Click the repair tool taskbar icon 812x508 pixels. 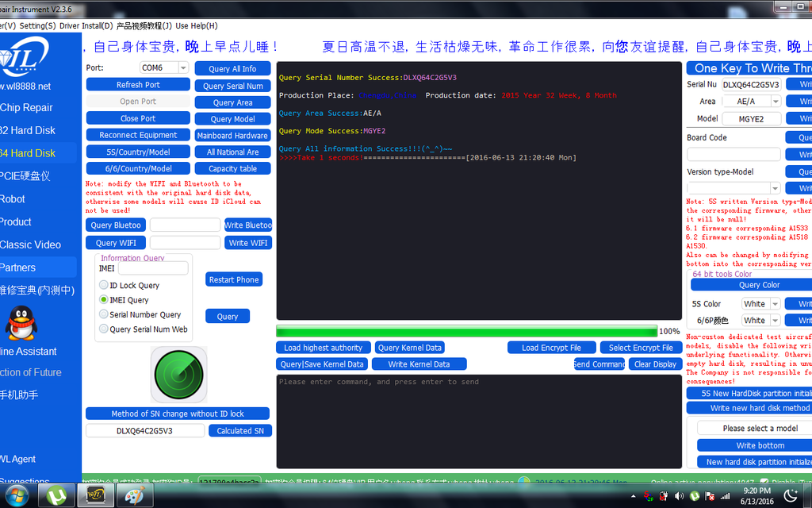tap(95, 496)
